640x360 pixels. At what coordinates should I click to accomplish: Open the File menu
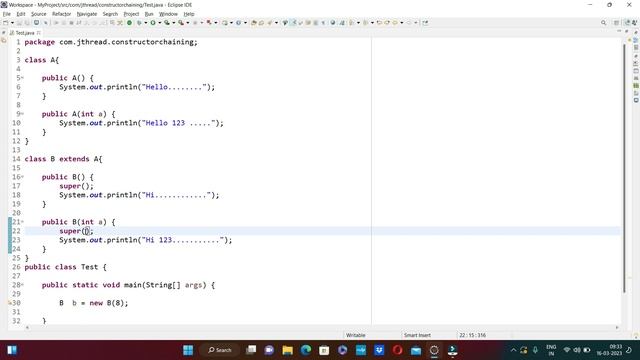[7, 14]
